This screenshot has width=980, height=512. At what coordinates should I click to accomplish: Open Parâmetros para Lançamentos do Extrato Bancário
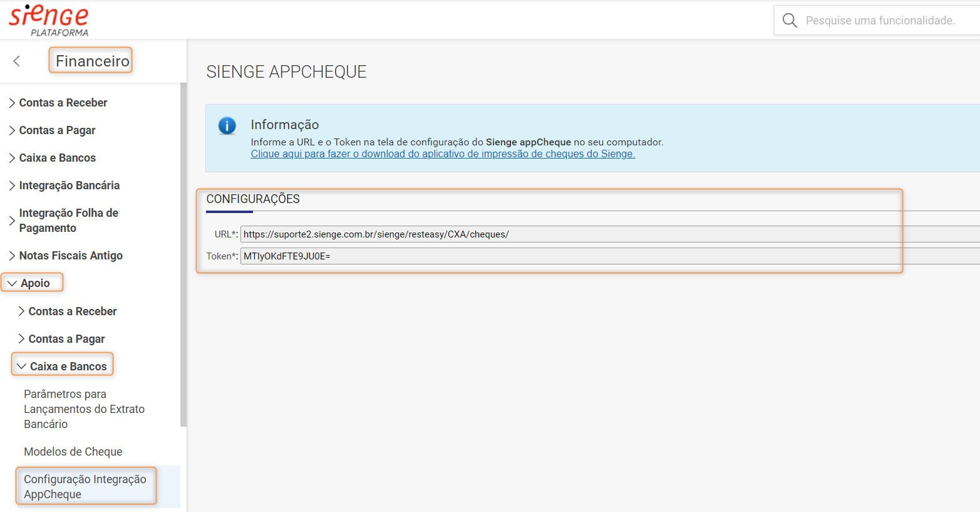85,409
